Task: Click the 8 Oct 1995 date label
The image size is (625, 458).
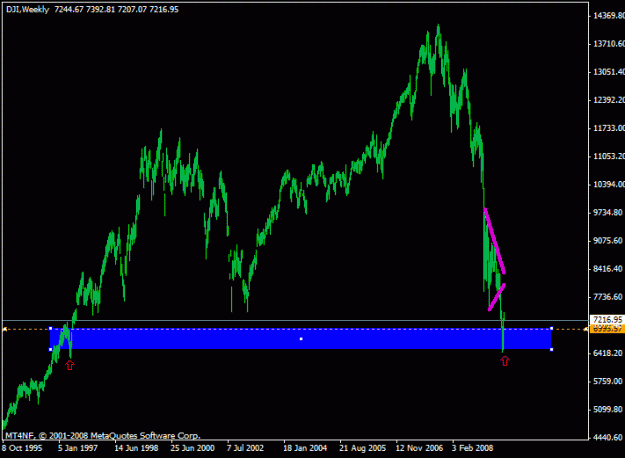Action: (22, 448)
